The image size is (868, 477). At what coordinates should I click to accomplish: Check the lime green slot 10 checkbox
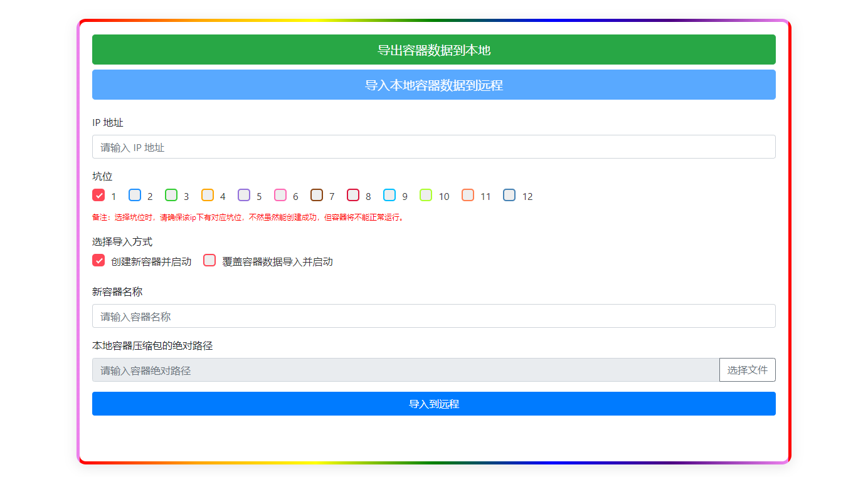426,195
